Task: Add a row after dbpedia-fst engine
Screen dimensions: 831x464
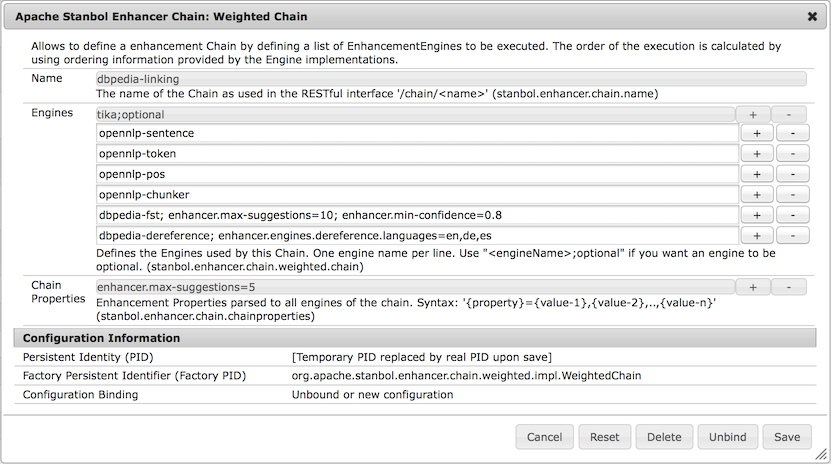Action: coord(756,215)
